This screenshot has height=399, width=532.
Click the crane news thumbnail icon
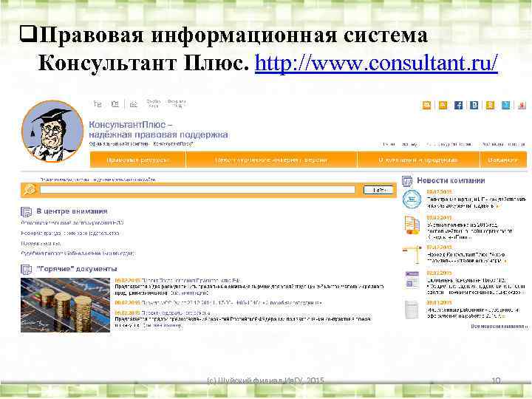(x=412, y=254)
